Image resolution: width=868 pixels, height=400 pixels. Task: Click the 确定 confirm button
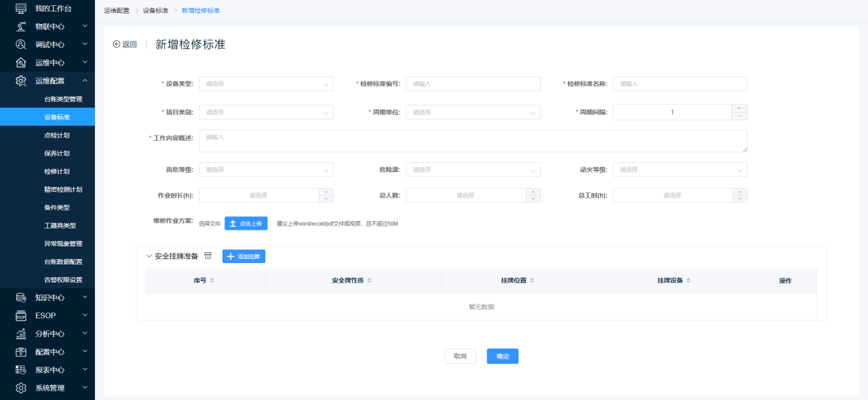502,357
